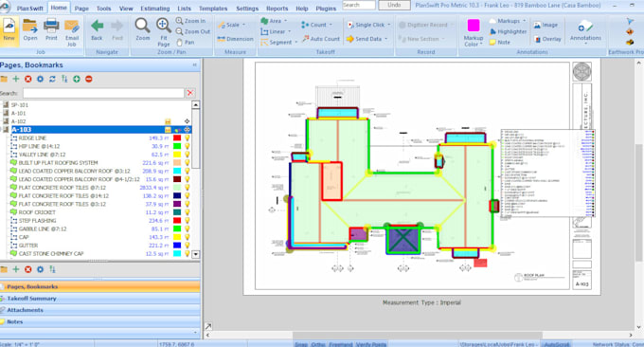
Task: Toggle RIDGE LINE visibility light bulb
Action: point(188,138)
